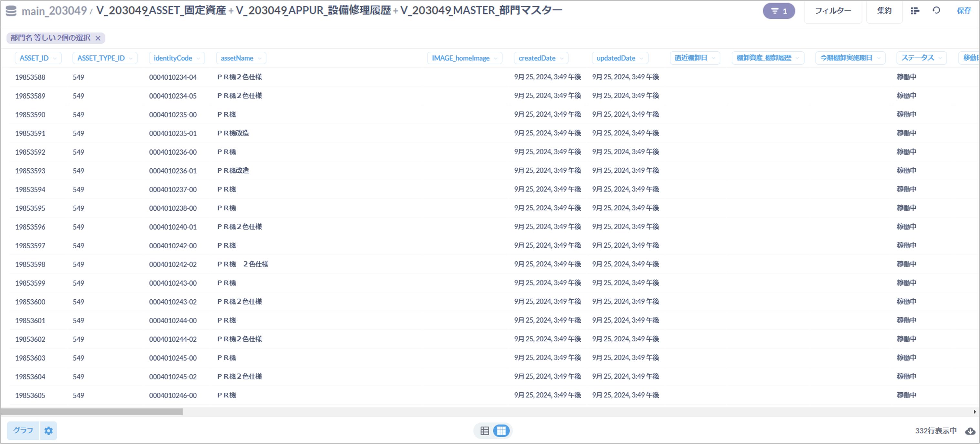
Task: Click assetName in row 19853598
Action: click(x=242, y=264)
